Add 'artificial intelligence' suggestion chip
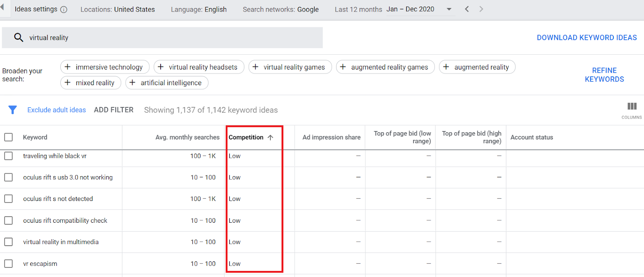The height and width of the screenshot is (277, 644). 167,82
